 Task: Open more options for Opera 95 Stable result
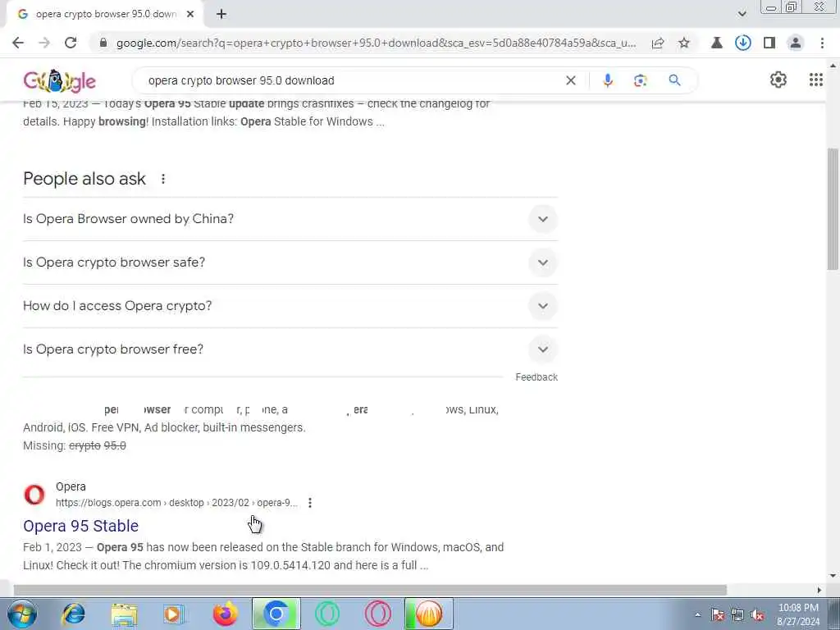pos(309,503)
